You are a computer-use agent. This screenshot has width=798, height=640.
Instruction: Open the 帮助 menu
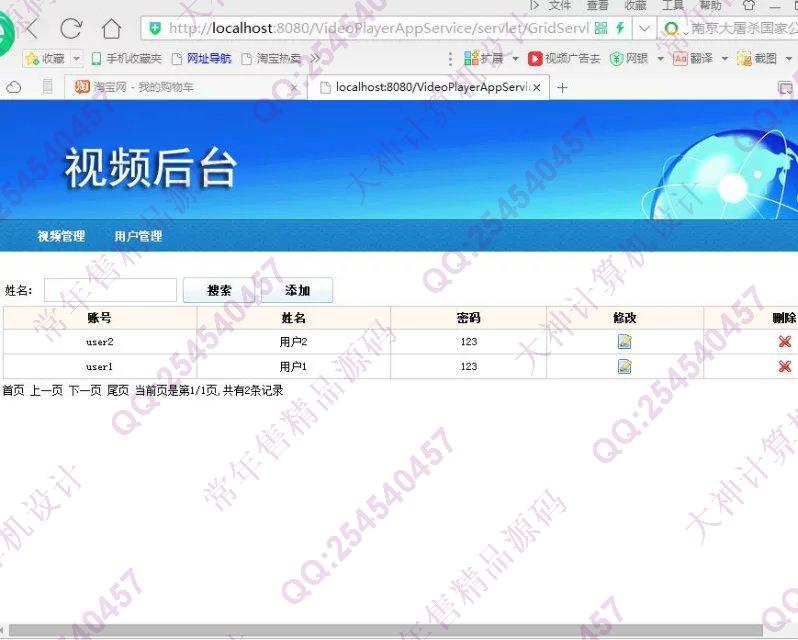(x=710, y=5)
